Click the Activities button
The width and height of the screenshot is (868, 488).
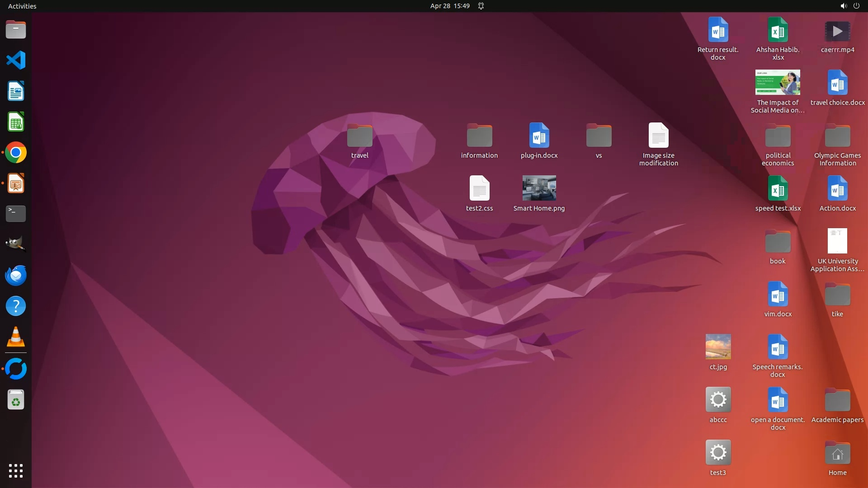click(x=22, y=6)
